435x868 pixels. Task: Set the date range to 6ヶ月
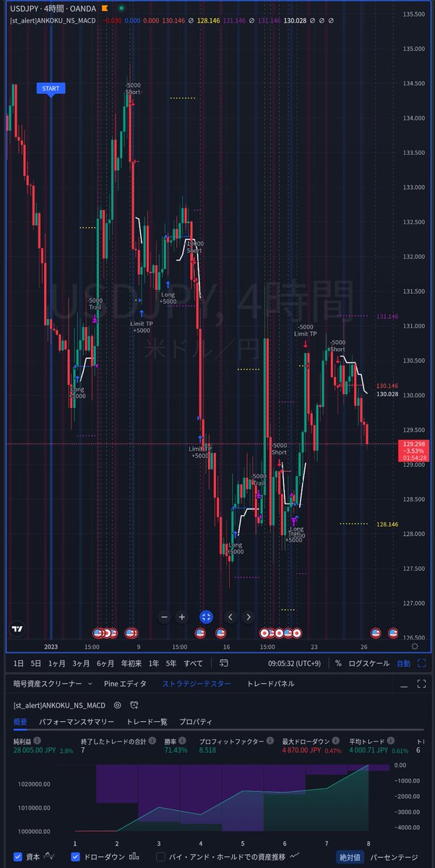[x=105, y=663]
